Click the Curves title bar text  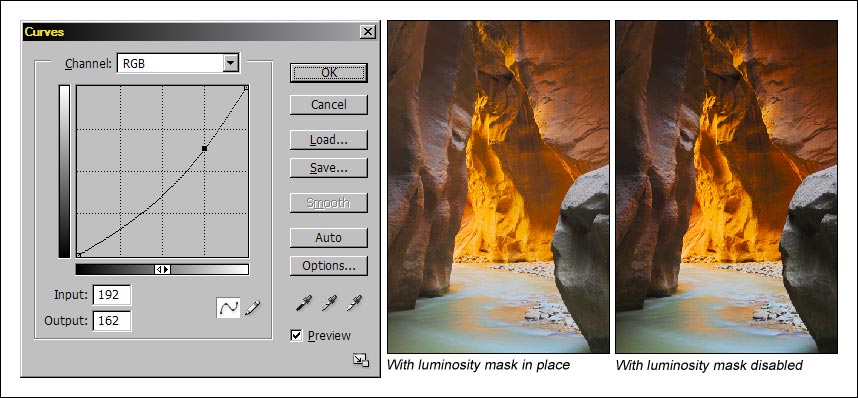pos(44,32)
